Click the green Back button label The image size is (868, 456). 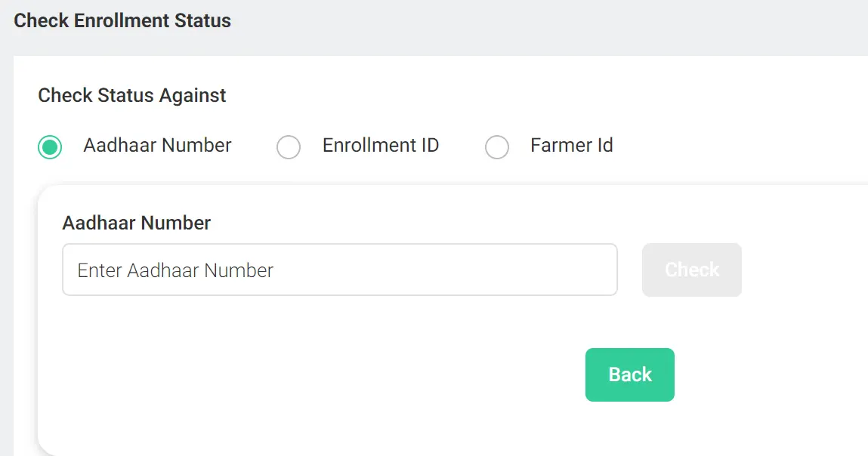pyautogui.click(x=629, y=374)
